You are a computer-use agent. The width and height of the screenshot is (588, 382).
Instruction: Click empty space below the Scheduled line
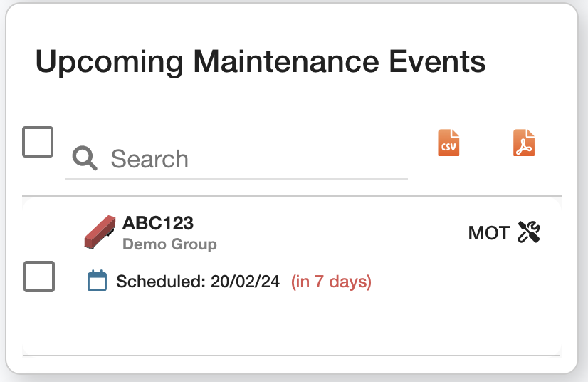point(285,324)
